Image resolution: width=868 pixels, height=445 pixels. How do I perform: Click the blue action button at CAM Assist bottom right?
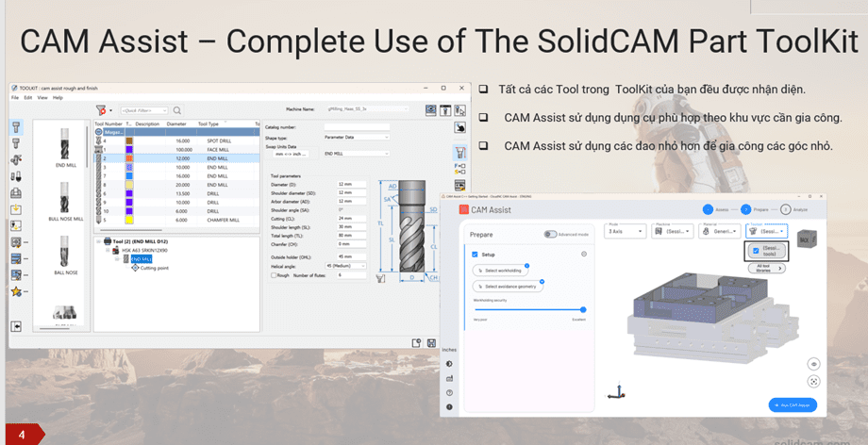(793, 404)
